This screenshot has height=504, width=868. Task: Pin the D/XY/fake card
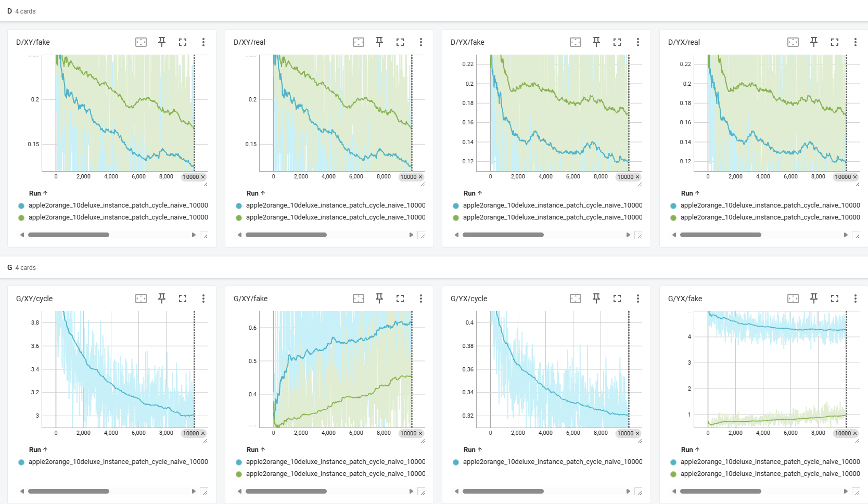pos(162,42)
